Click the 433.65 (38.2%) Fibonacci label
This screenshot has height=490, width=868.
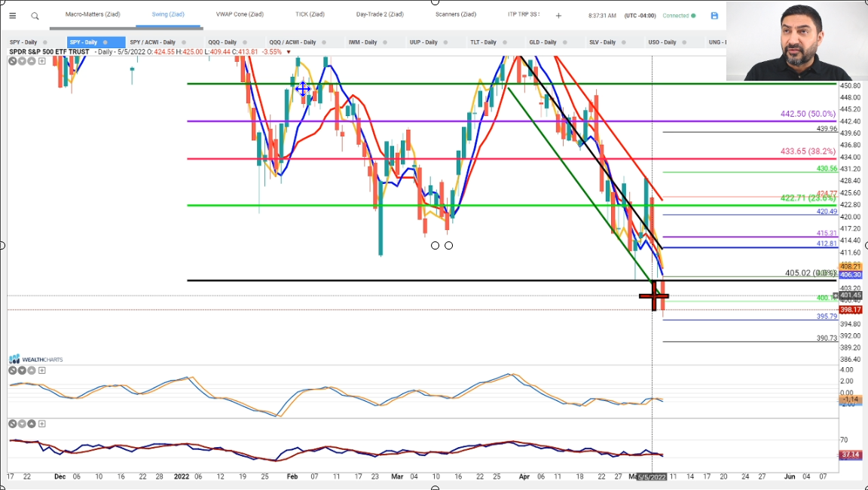[808, 151]
